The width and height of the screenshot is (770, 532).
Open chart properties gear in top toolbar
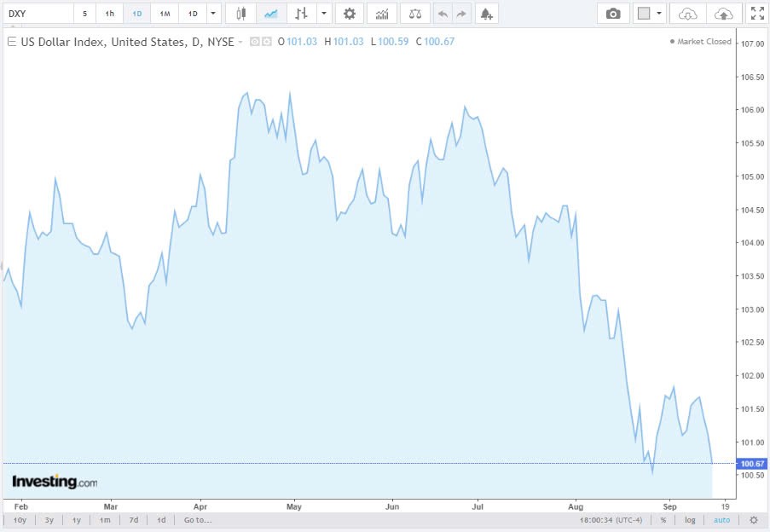pos(348,14)
